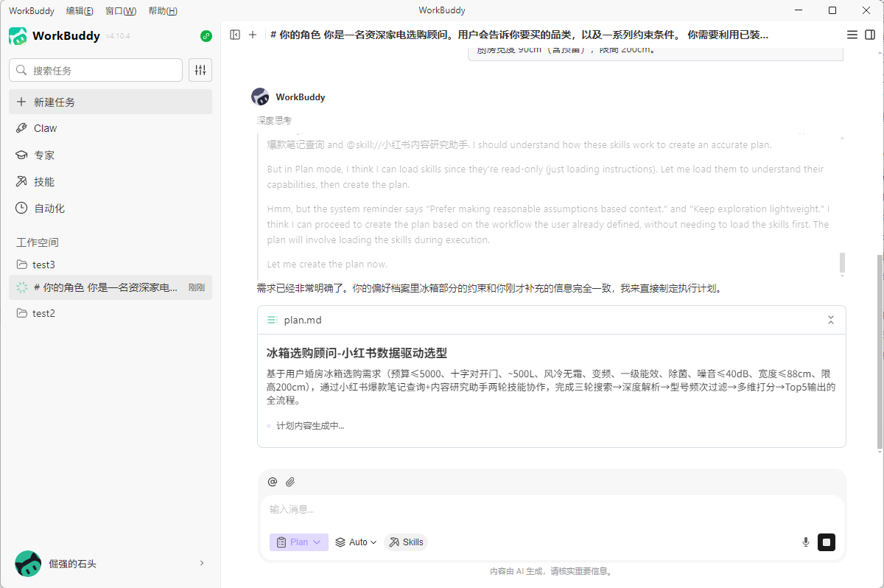Click the 输入消息 message input box
This screenshot has width=884, height=588.
552,509
